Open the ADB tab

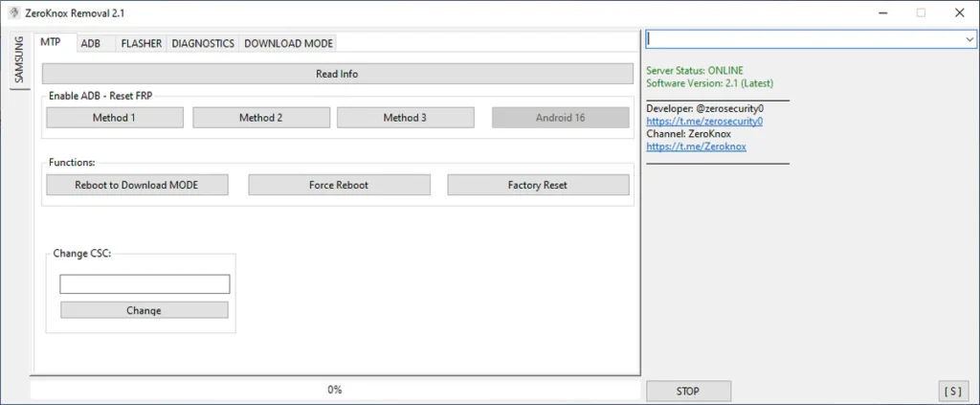(x=91, y=44)
